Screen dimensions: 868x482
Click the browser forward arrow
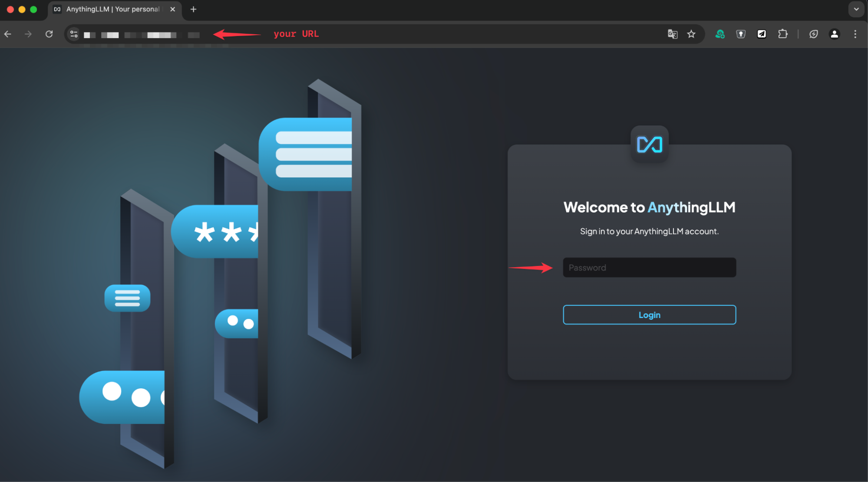[x=28, y=34]
